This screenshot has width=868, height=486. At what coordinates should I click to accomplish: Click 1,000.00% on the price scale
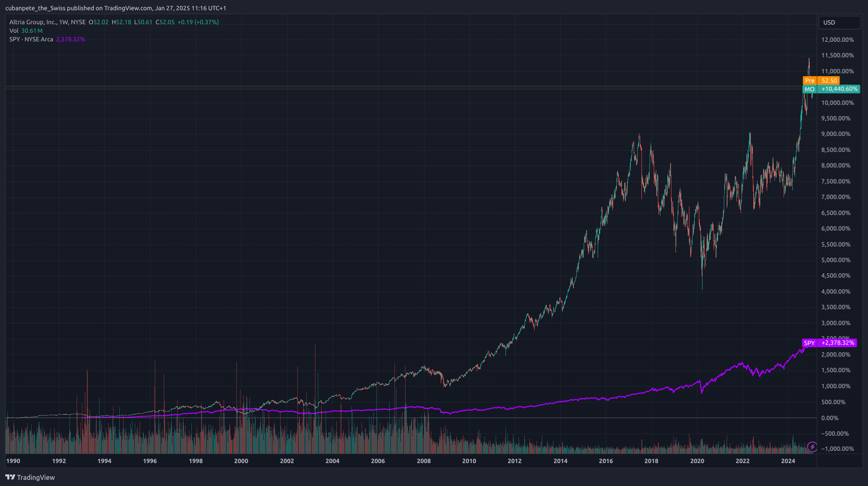pos(836,386)
